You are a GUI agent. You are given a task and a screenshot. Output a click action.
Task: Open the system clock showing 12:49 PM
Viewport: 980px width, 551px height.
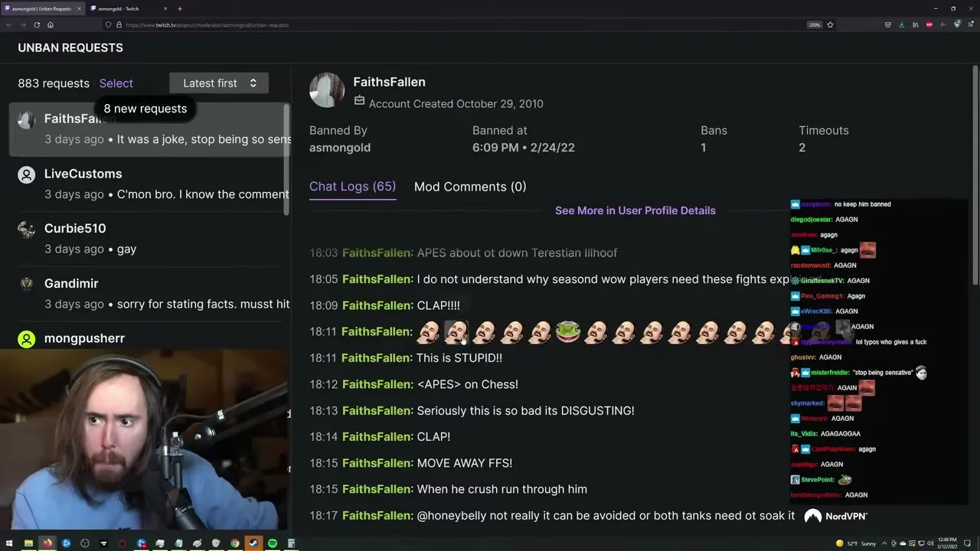pyautogui.click(x=946, y=543)
